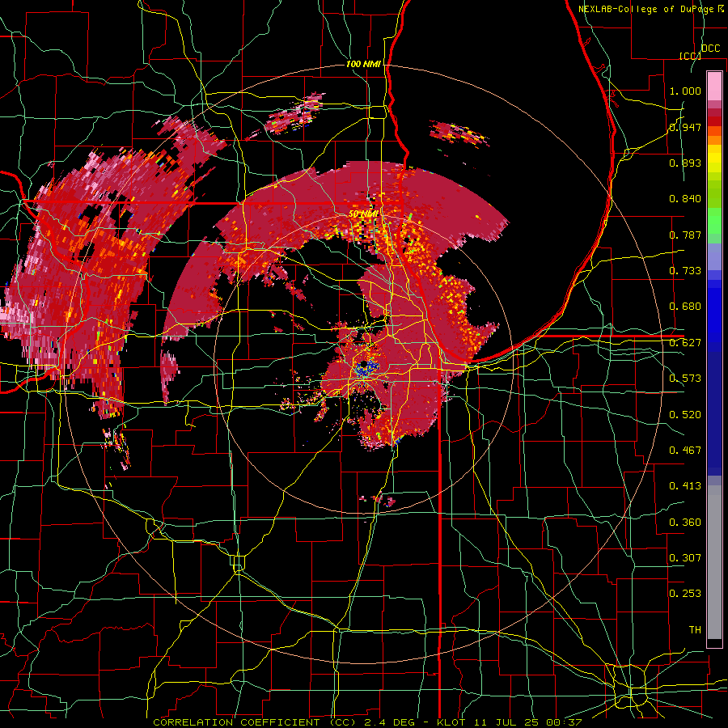Viewport: 728px width, 728px height.
Task: Select the 0.733 scale value
Action: point(685,271)
